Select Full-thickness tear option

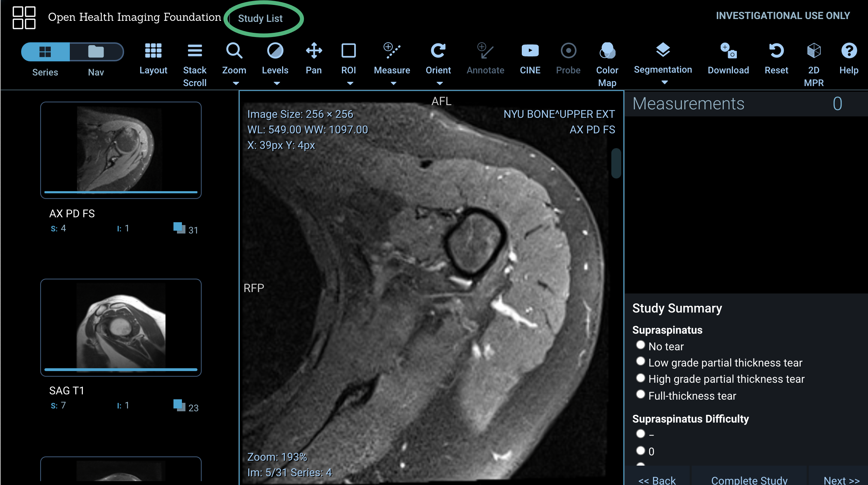641,394
